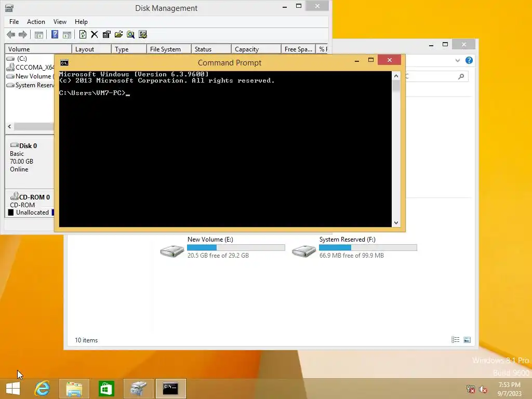Click the left scroll arrow in volume list

pyautogui.click(x=9, y=127)
